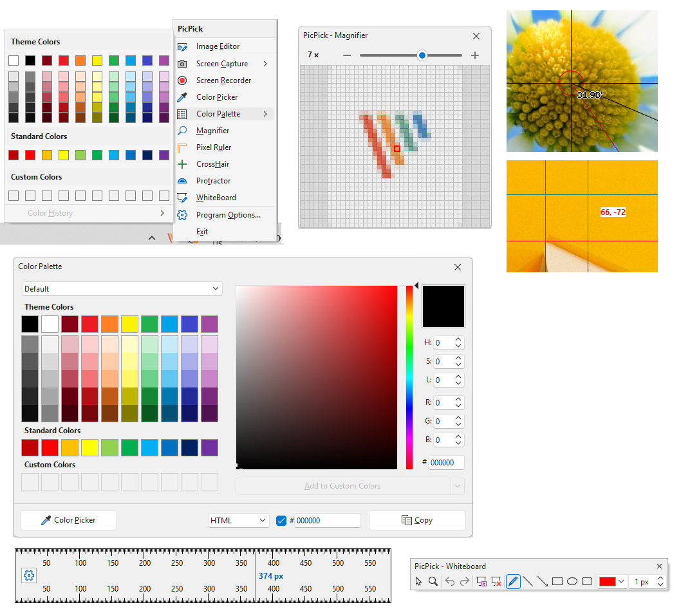Click inside the red saturation gradient square
Viewport: 681px width, 616px height.
click(x=317, y=377)
